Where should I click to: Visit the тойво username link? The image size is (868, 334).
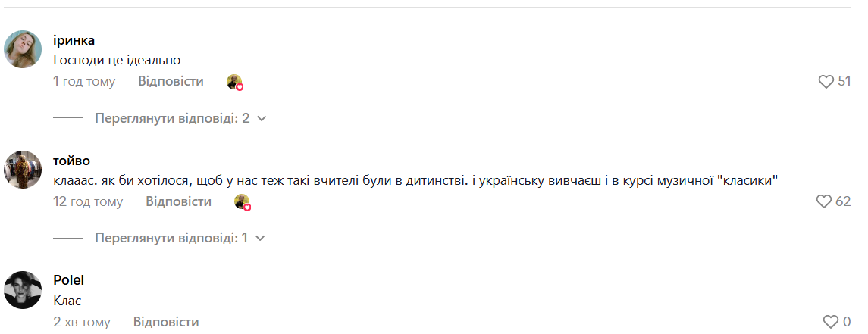tap(72, 161)
